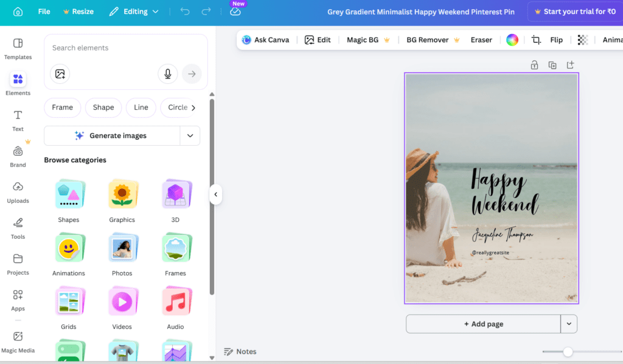This screenshot has width=623, height=364.
Task: Select the Crop tool icon
Action: [536, 39]
